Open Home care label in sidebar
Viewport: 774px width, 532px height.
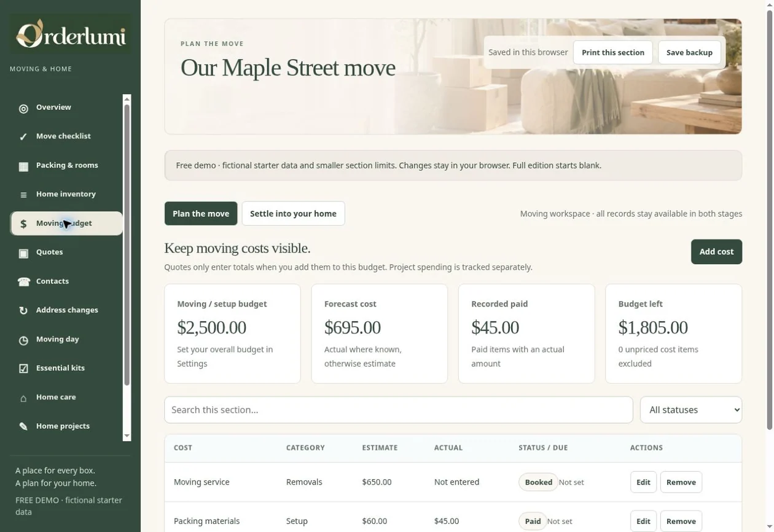(x=56, y=397)
